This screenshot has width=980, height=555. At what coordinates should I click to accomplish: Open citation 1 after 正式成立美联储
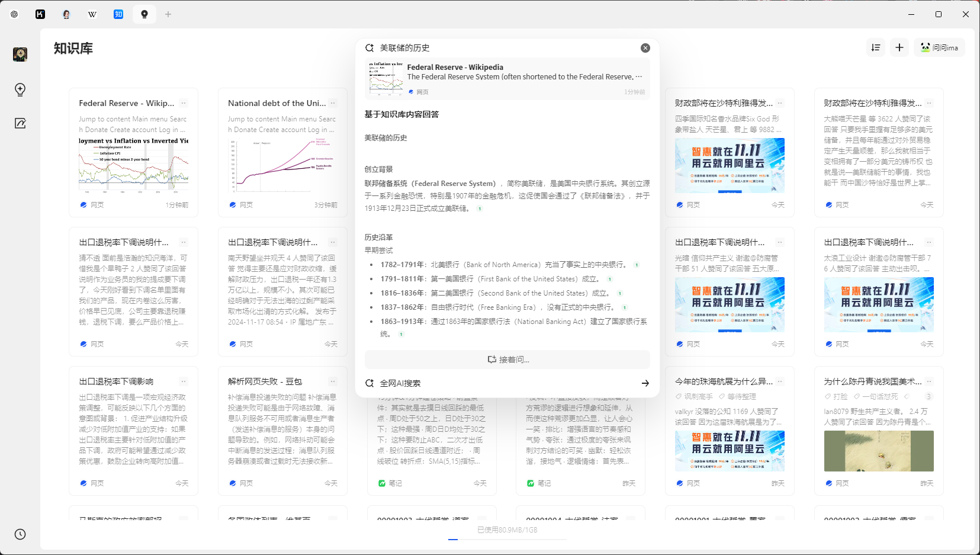tap(480, 208)
